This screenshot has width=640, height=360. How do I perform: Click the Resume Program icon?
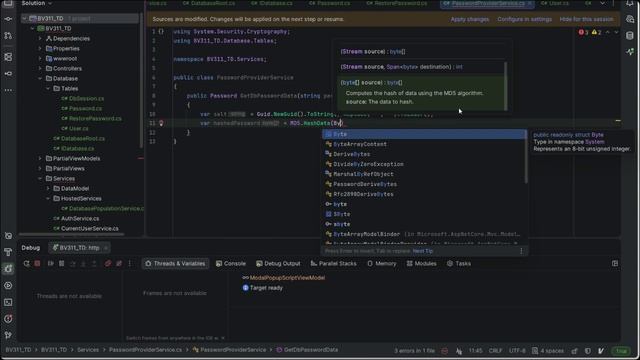51,264
